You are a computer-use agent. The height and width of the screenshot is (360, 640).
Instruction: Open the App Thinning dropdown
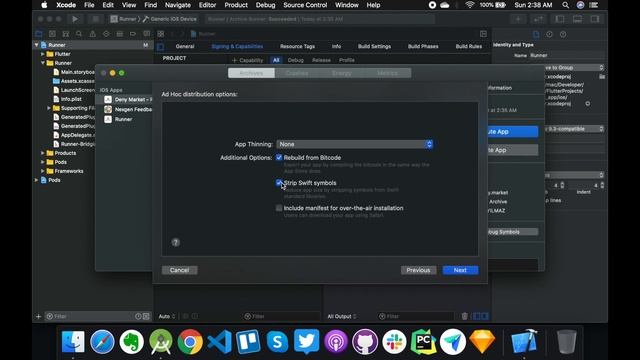coord(354,144)
